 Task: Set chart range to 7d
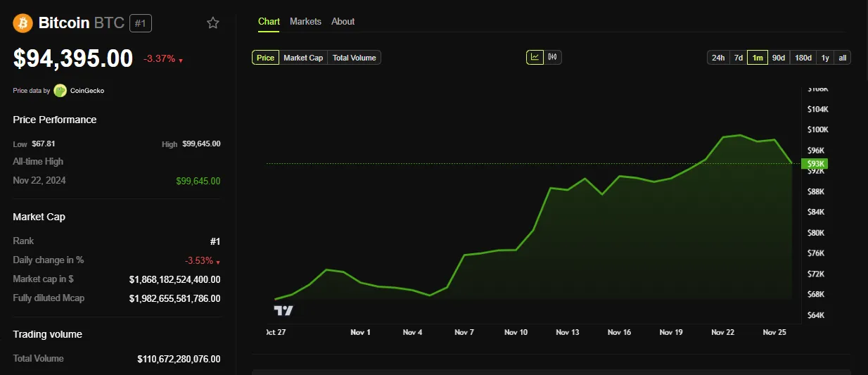[x=738, y=58]
